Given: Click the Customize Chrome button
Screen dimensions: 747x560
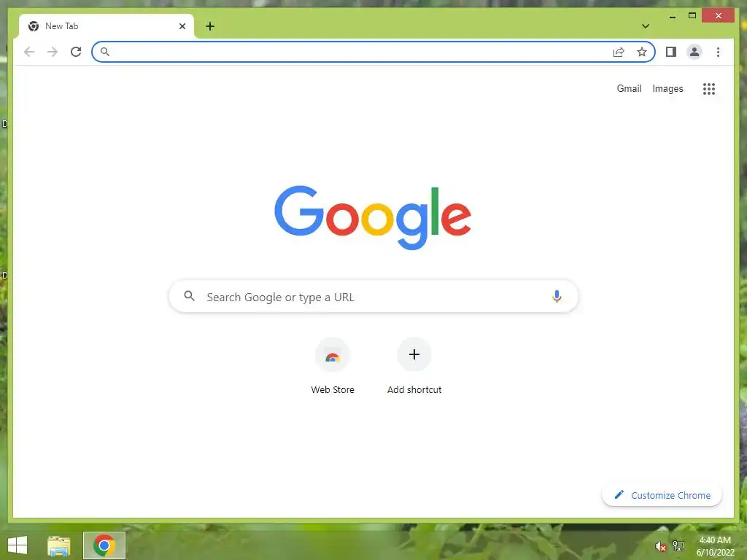Looking at the screenshot, I should coord(662,495).
